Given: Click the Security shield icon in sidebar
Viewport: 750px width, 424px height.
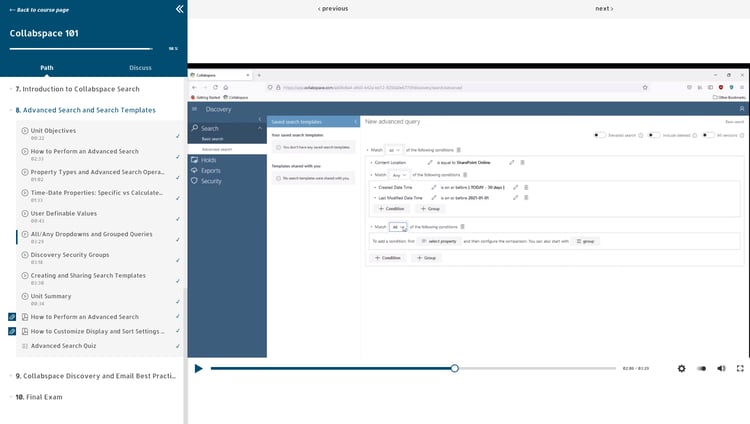Looking at the screenshot, I should (194, 182).
